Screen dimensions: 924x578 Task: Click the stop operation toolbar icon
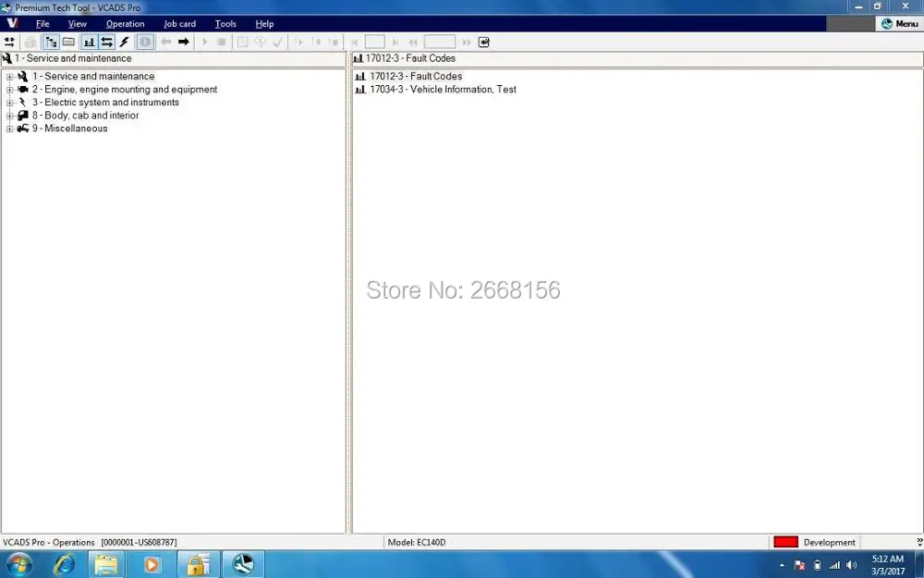pos(222,42)
